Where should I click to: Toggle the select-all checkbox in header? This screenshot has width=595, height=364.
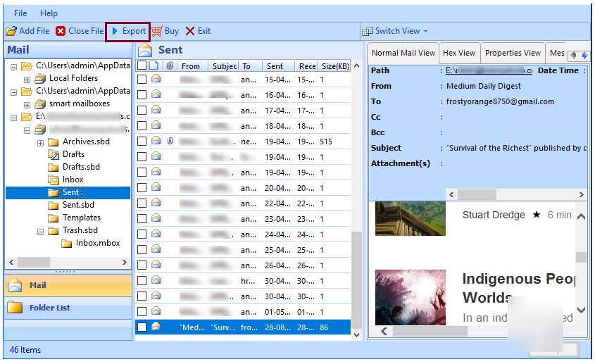coord(142,65)
